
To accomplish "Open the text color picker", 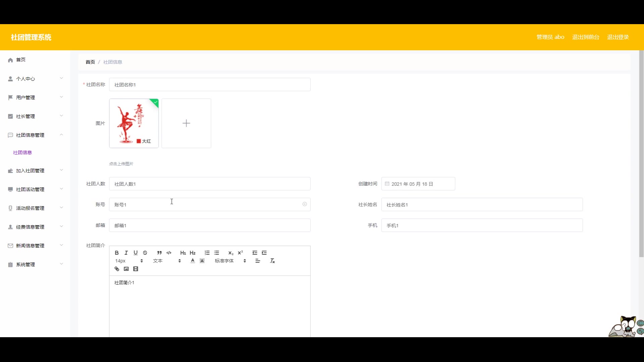I will [x=193, y=261].
